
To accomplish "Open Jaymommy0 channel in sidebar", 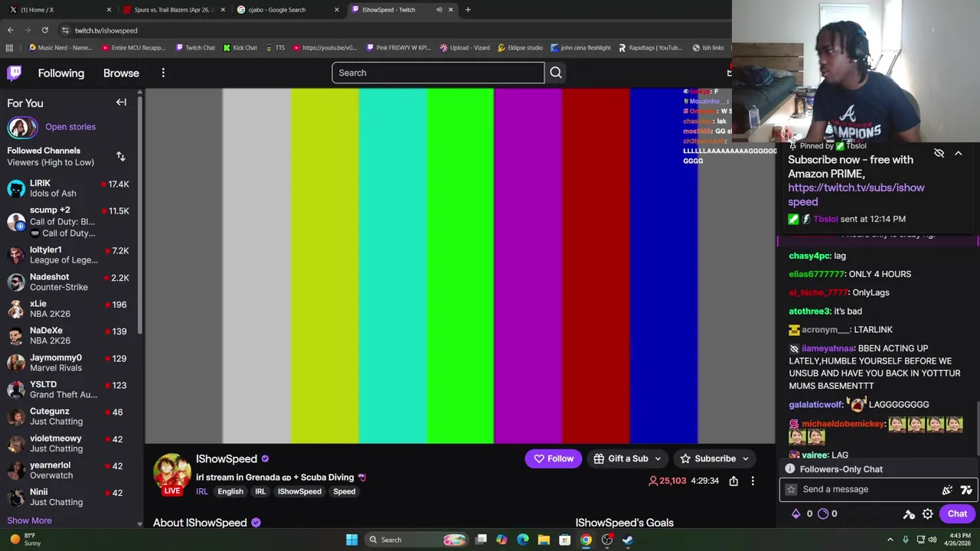I will 69,363.
